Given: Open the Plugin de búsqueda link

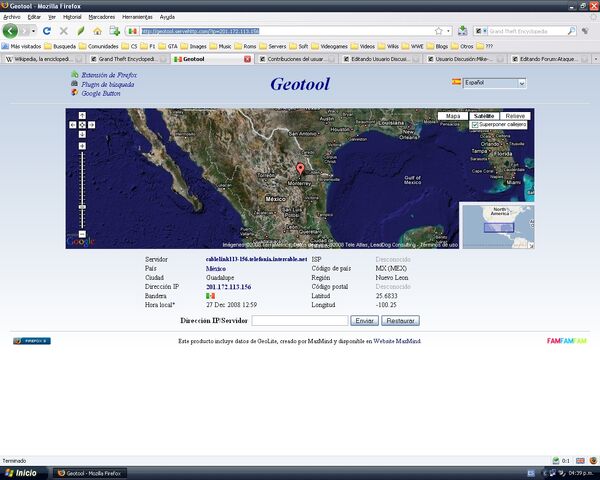Looking at the screenshot, I should (108, 84).
